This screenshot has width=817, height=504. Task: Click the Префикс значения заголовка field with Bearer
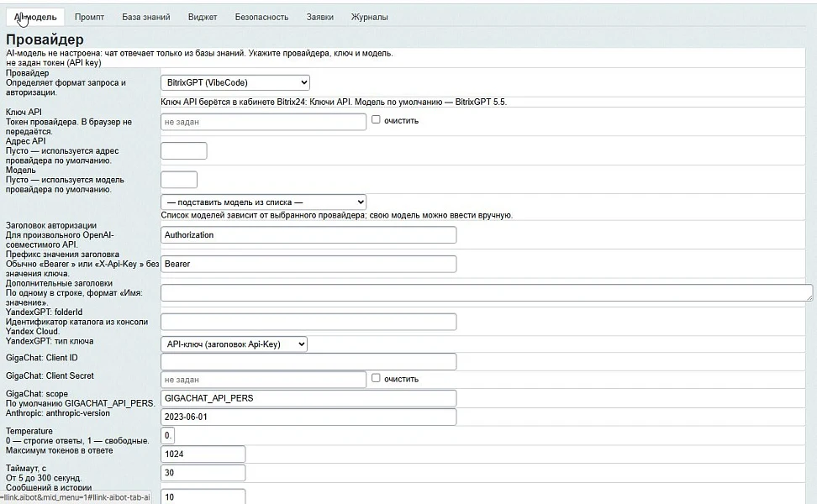pyautogui.click(x=308, y=264)
